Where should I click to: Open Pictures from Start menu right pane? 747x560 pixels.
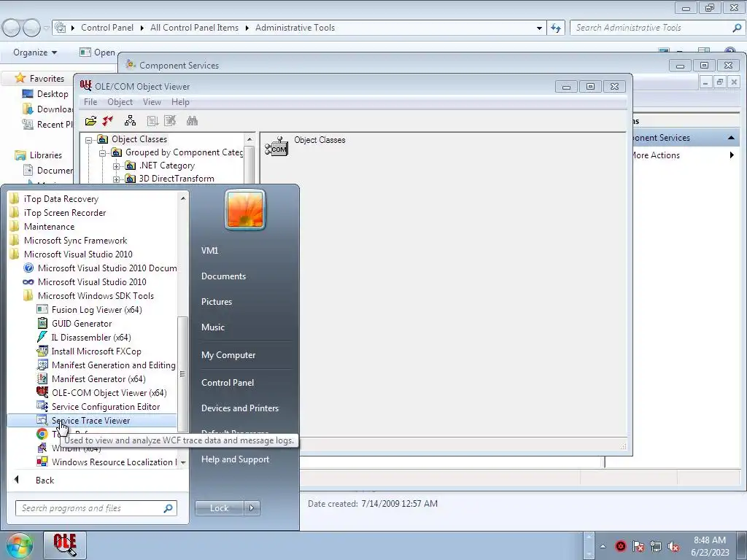(216, 302)
